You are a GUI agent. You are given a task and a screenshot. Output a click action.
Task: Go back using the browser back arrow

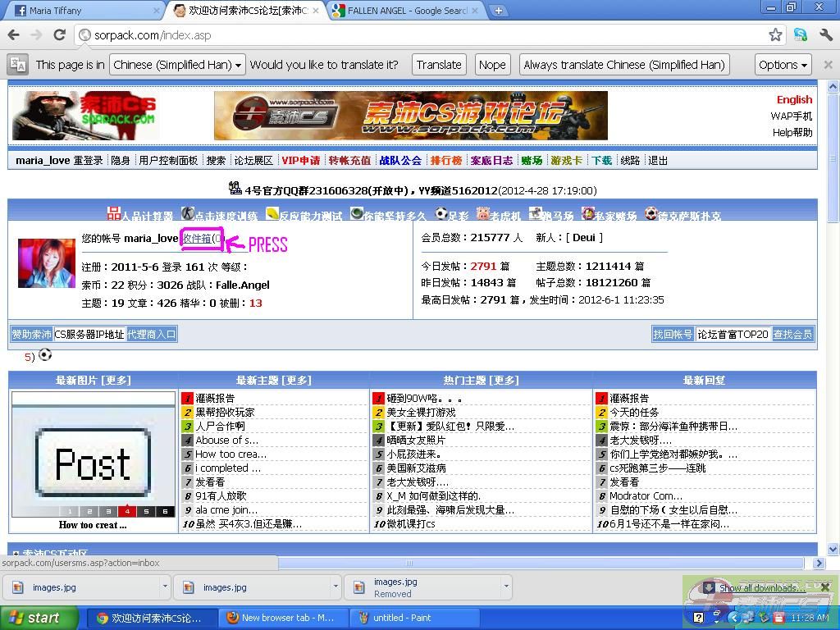13,34
